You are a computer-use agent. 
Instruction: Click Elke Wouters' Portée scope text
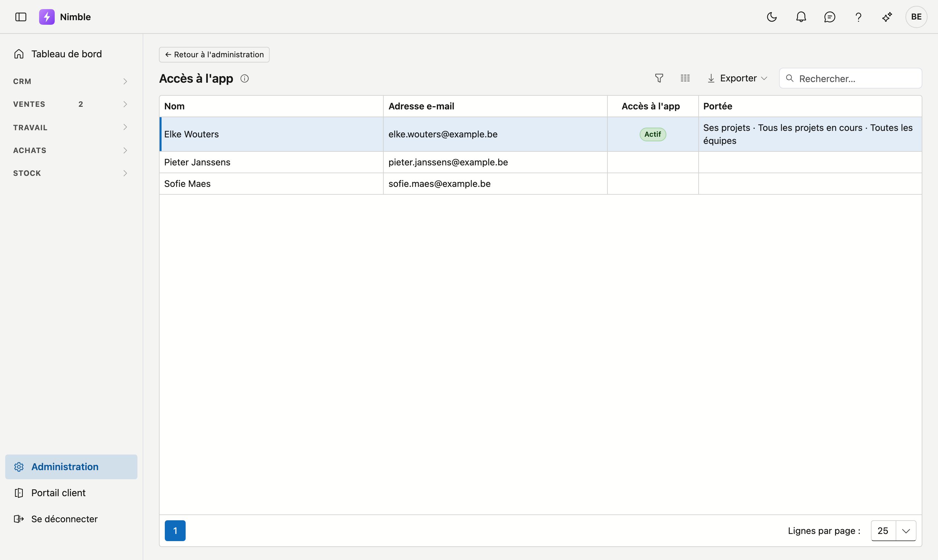tap(808, 134)
